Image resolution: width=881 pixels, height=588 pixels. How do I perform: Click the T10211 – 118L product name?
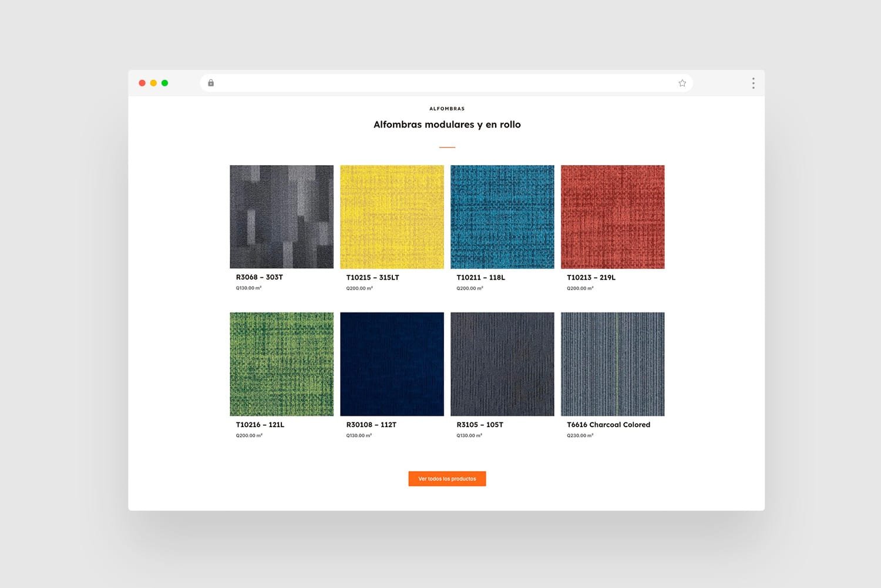480,277
